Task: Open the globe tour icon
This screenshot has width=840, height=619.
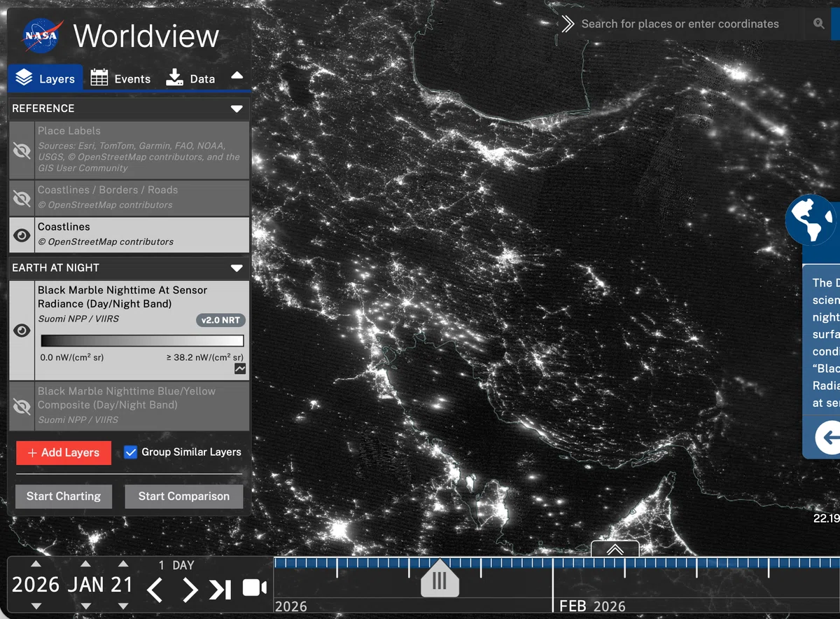Action: pyautogui.click(x=811, y=219)
